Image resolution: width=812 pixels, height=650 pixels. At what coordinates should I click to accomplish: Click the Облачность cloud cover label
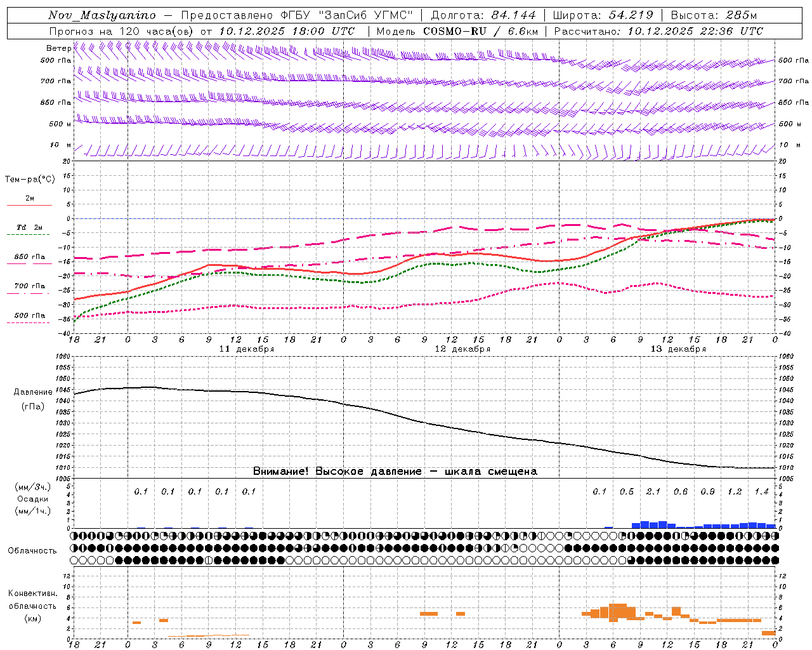(32, 551)
